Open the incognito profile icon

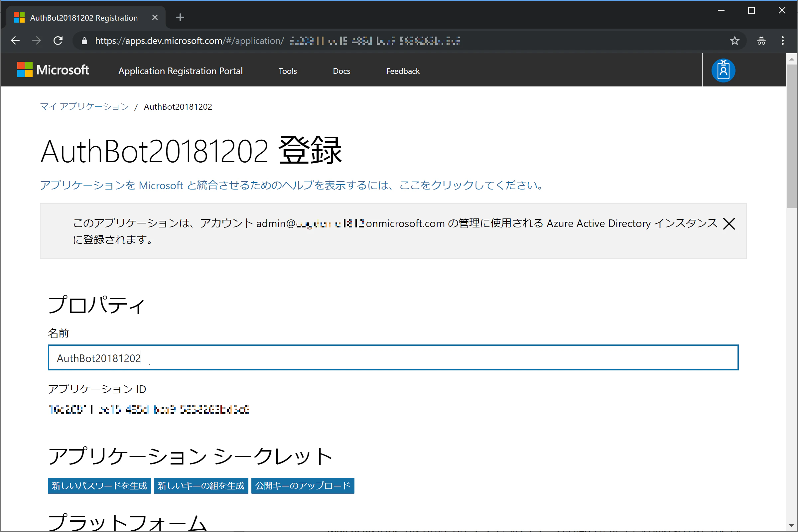pyautogui.click(x=761, y=41)
